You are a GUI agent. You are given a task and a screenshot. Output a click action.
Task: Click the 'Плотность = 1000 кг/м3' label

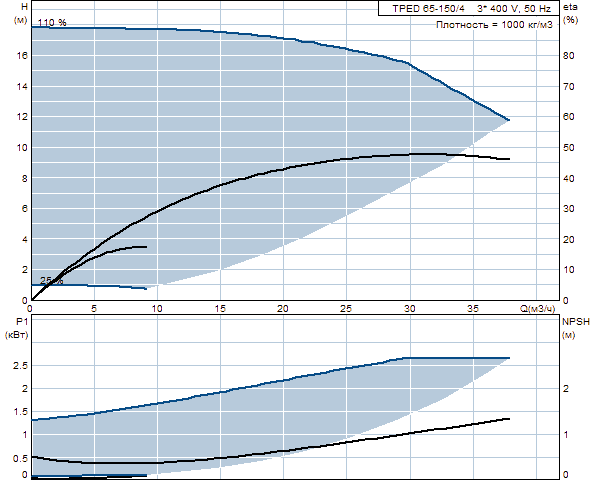(x=494, y=25)
